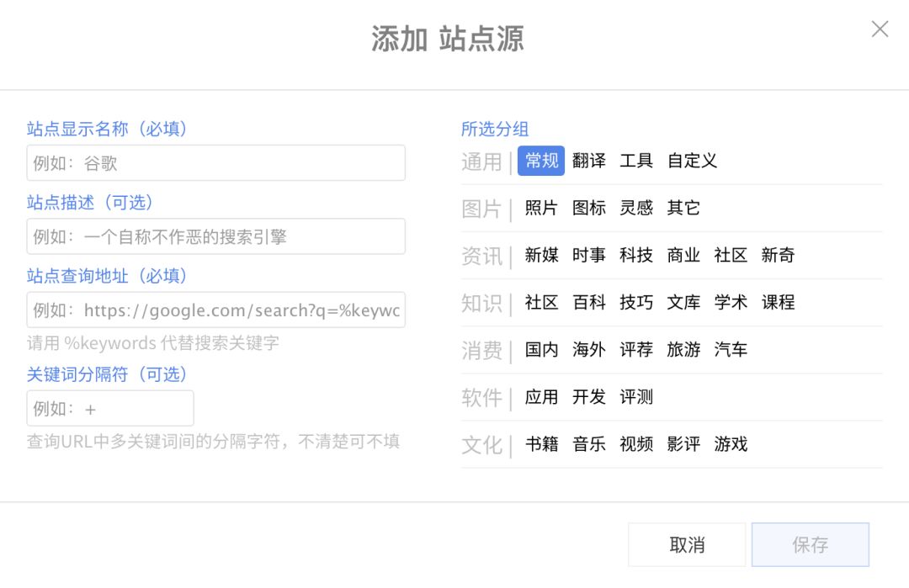Click the 文化 category label
This screenshot has height=588, width=909.
pyautogui.click(x=481, y=445)
